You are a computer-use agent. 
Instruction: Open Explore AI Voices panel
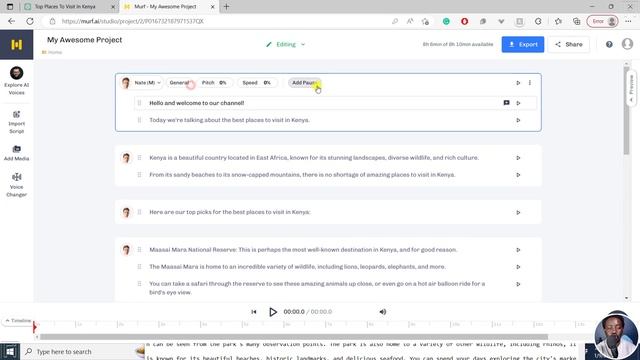[x=16, y=80]
